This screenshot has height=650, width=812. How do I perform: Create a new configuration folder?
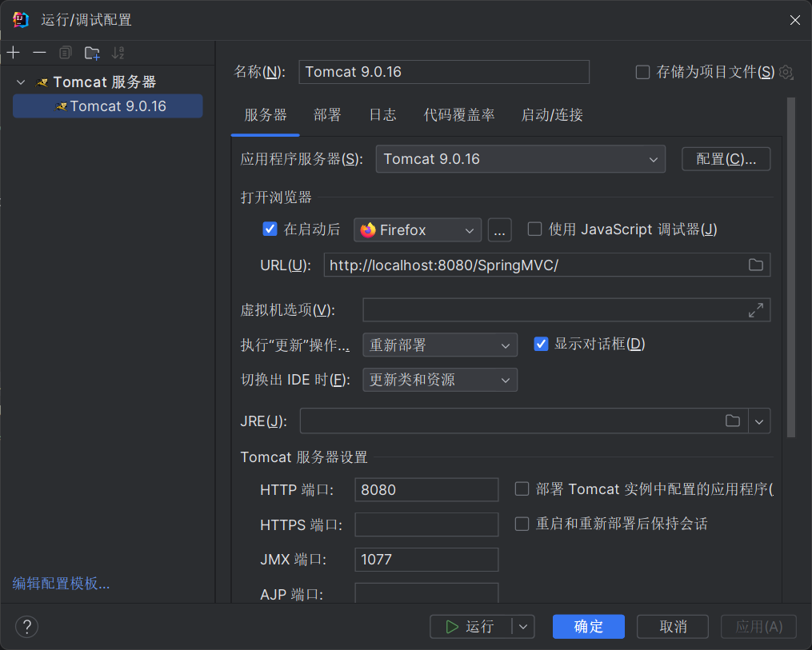point(92,52)
